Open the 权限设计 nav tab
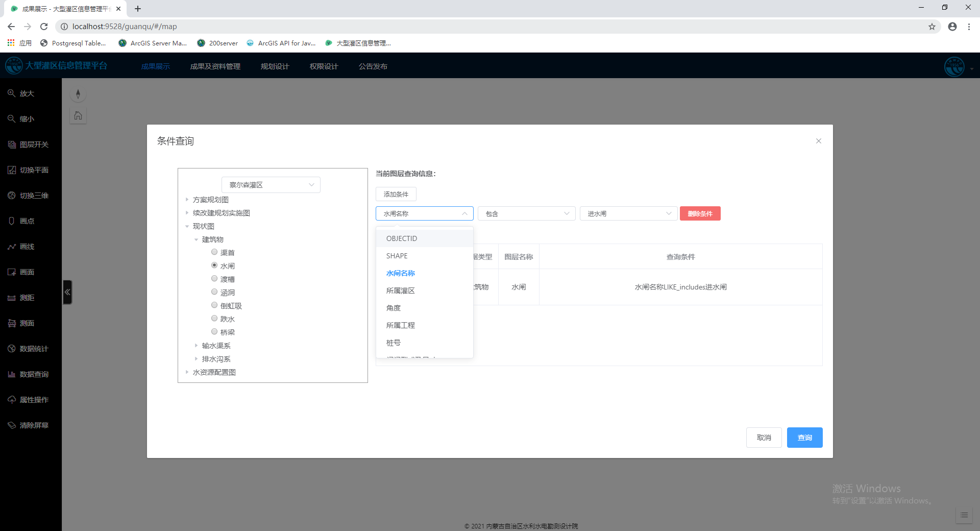Image resolution: width=980 pixels, height=531 pixels. point(324,66)
